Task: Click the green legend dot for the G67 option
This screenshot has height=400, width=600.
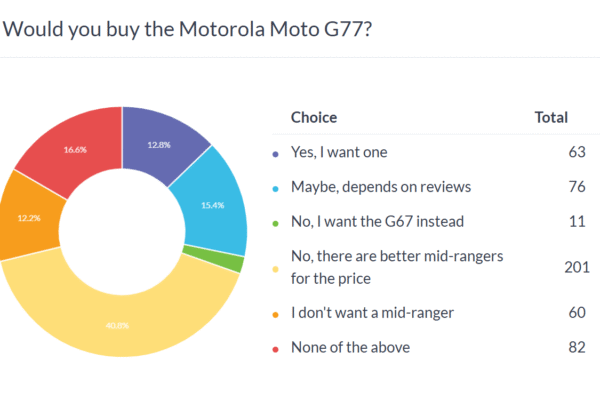Action: coord(276,222)
